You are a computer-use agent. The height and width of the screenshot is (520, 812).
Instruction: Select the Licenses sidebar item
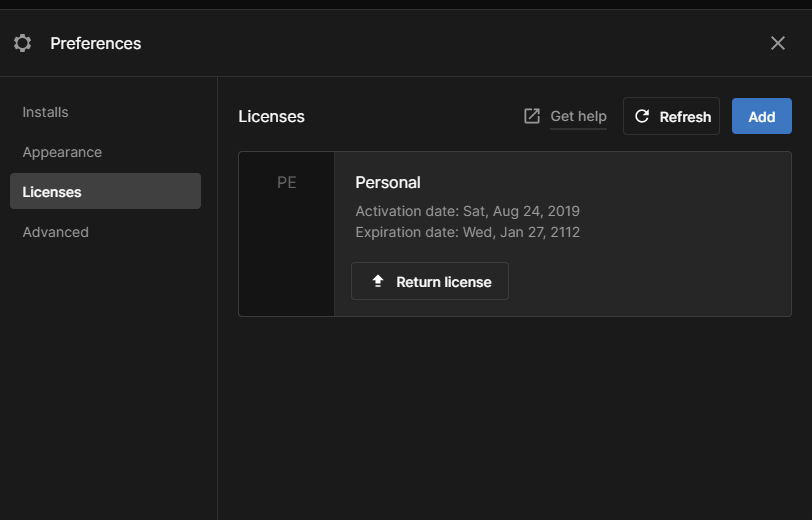coord(52,192)
